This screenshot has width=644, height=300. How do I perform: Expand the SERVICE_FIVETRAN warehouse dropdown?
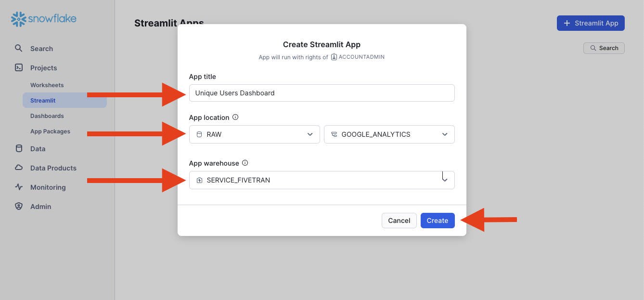coord(322,180)
